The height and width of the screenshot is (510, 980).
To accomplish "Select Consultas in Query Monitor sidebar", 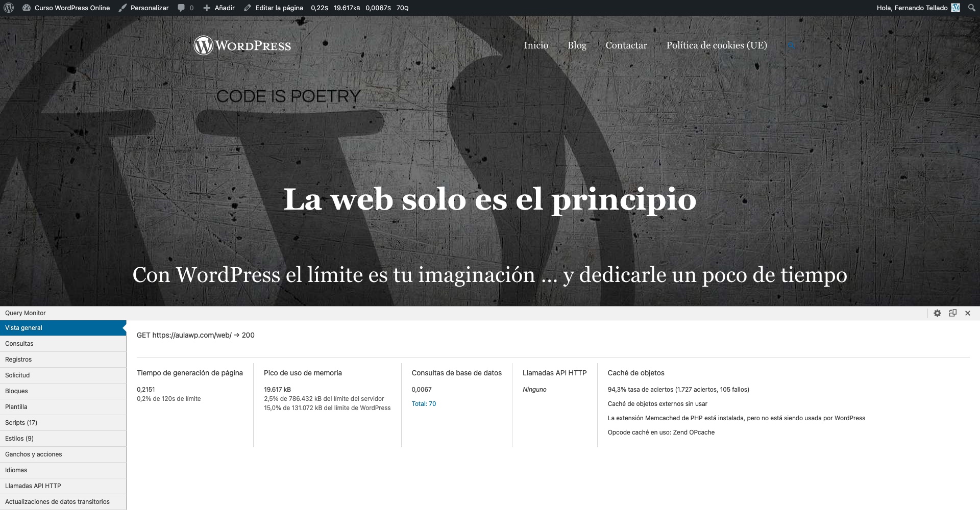I will pos(19,344).
